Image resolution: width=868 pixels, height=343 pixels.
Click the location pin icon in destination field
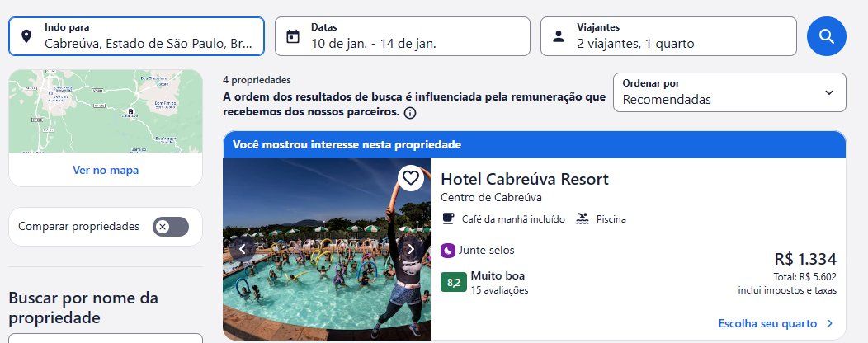click(x=26, y=36)
